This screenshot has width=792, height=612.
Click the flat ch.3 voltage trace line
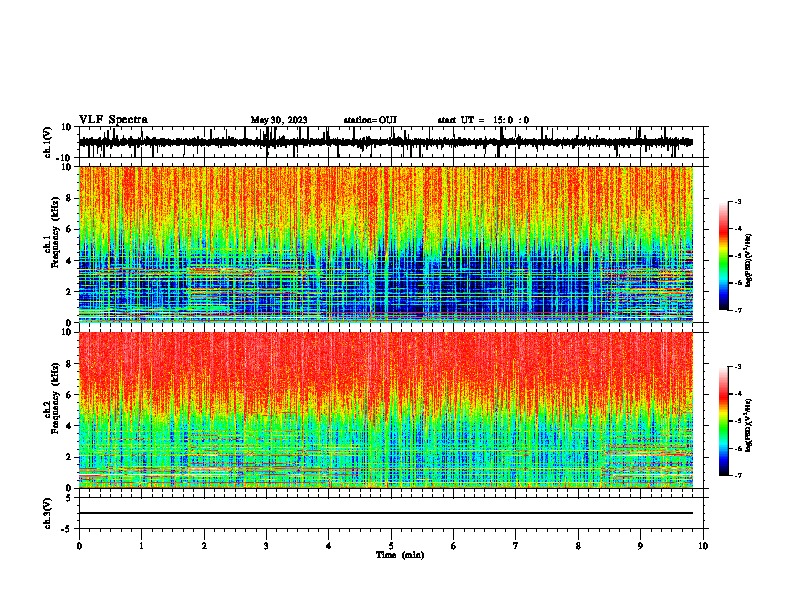[386, 513]
